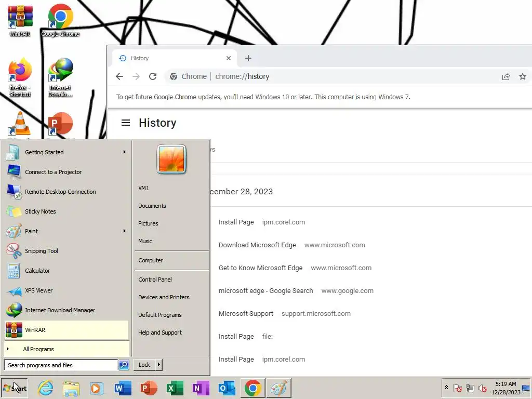Image resolution: width=532 pixels, height=399 pixels.
Task: Open WinRAR desktop shortcut
Action: point(20,20)
